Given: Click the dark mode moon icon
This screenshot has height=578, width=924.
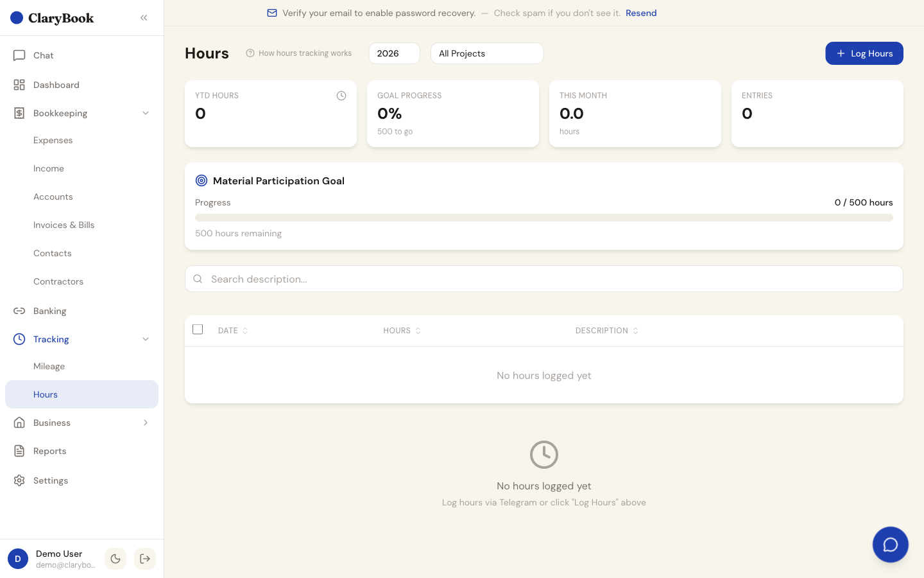Looking at the screenshot, I should pyautogui.click(x=116, y=559).
